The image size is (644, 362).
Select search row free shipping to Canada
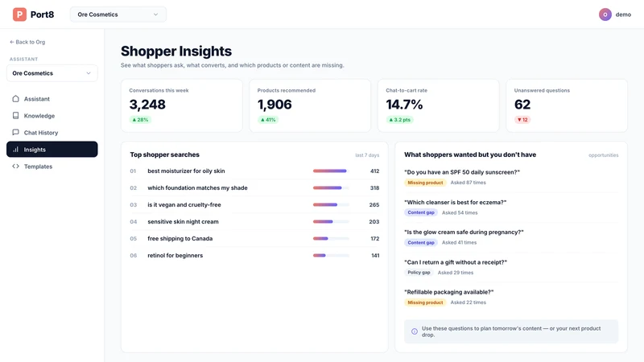[254, 238]
